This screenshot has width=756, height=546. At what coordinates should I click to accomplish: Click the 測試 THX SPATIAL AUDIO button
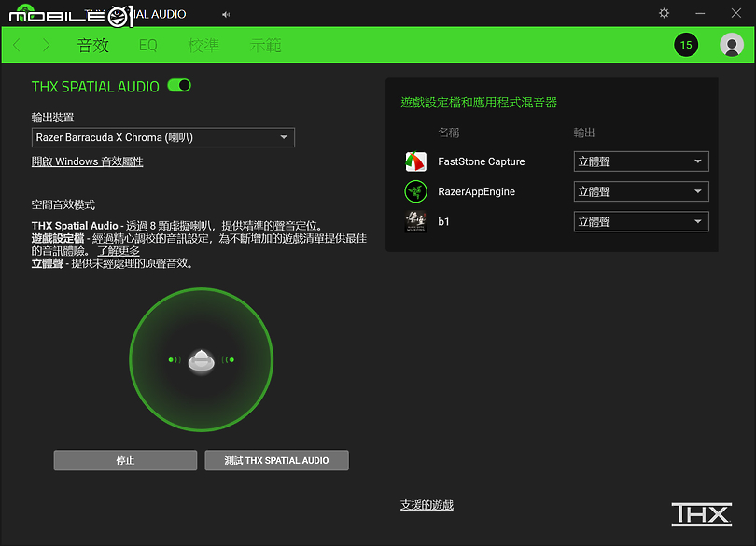coord(277,460)
